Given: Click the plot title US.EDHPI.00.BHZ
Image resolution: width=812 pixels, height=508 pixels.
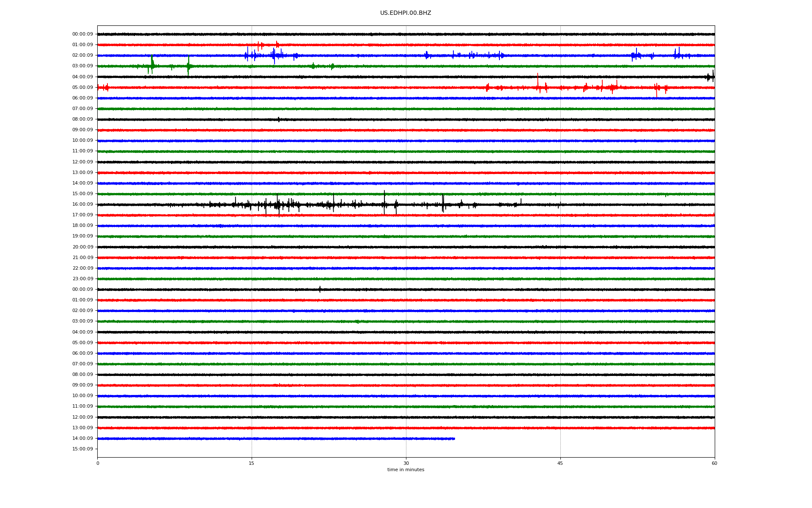Looking at the screenshot, I should tap(405, 13).
